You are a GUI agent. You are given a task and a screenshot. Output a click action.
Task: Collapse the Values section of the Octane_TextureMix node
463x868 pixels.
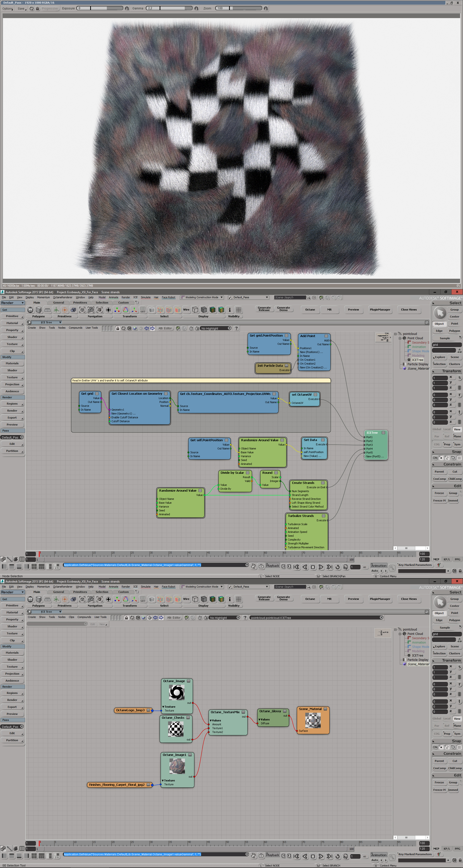click(211, 720)
